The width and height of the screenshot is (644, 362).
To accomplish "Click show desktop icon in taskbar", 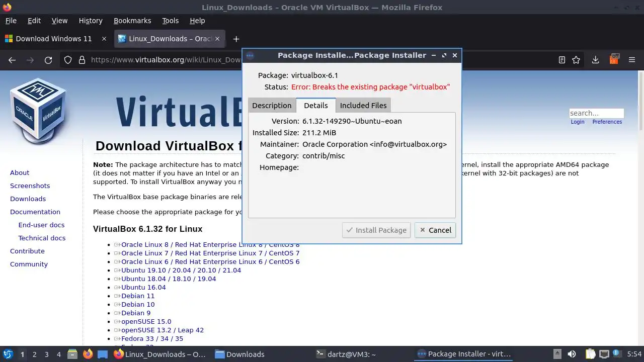I will click(103, 354).
